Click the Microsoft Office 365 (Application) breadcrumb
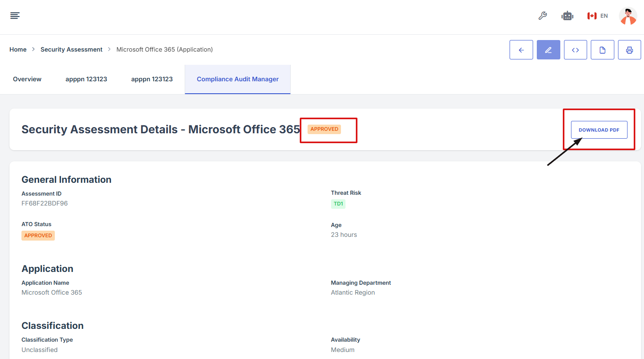 (165, 50)
